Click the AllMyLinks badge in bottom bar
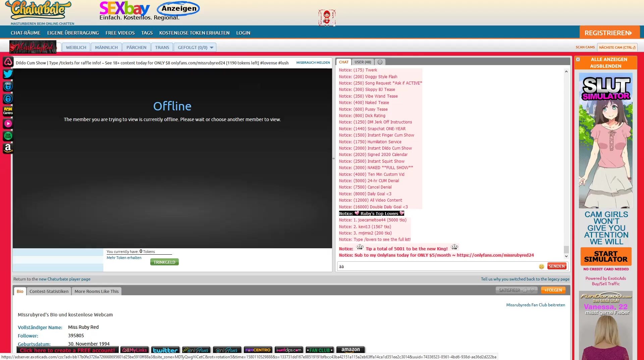This screenshot has width=644, height=360. pyautogui.click(x=135, y=350)
